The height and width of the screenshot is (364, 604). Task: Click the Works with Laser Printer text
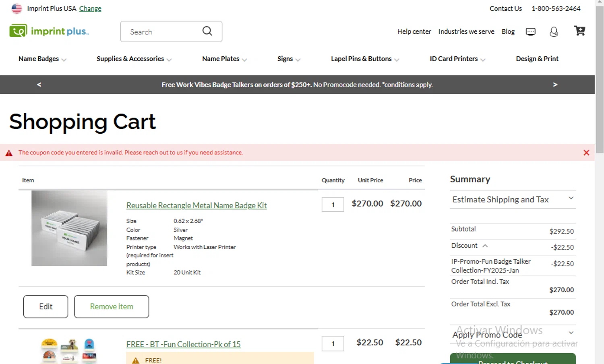point(205,247)
